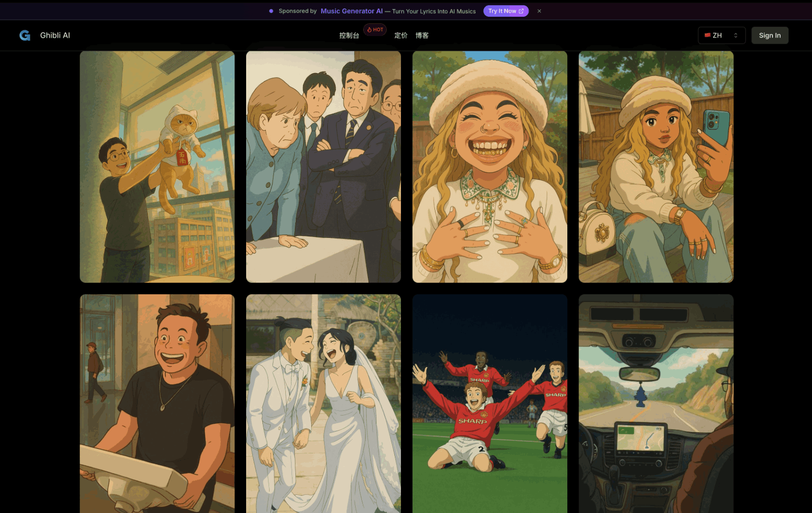Screen dimensions: 812x513
Task: Open the man holding orange cat image
Action: click(x=157, y=167)
